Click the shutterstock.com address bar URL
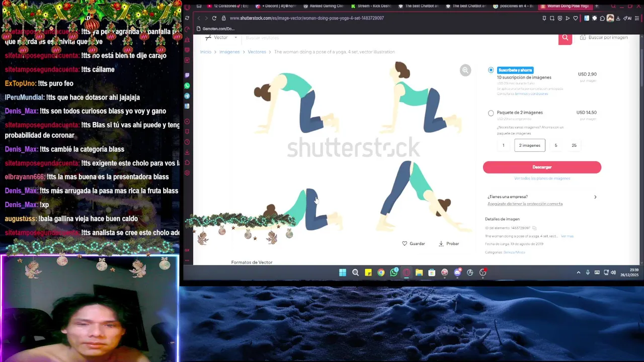The width and height of the screenshot is (644, 362). [307, 18]
